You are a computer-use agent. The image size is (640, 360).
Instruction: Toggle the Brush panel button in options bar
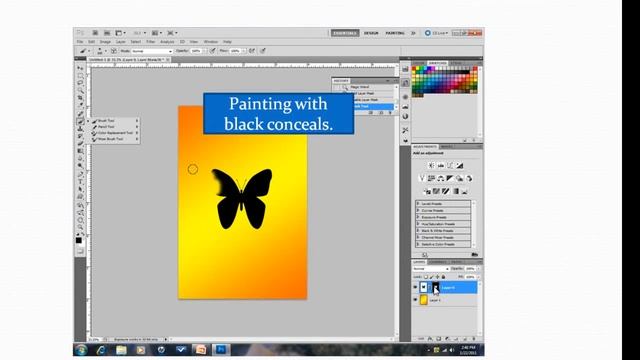[114, 51]
